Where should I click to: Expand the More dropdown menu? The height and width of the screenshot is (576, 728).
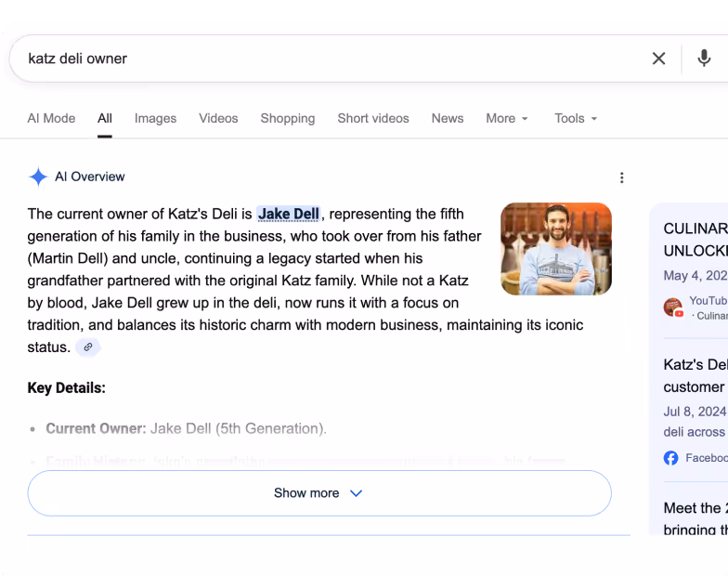507,119
